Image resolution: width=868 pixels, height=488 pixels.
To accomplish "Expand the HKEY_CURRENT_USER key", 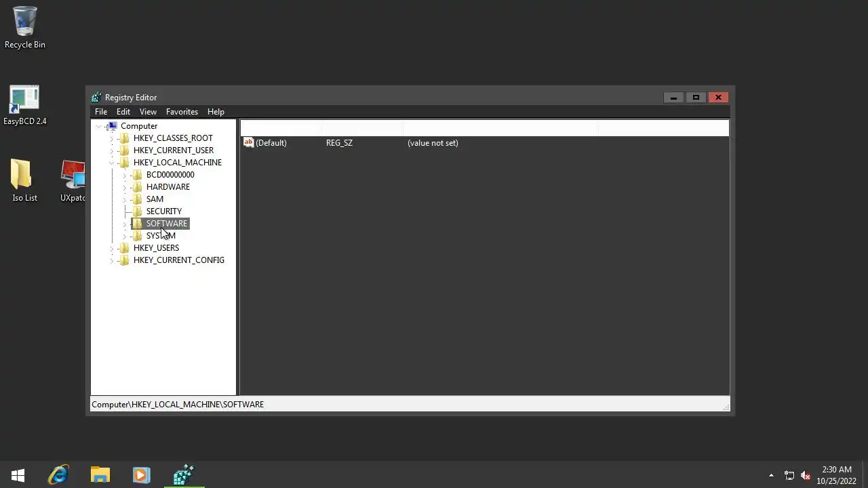I will [x=112, y=150].
